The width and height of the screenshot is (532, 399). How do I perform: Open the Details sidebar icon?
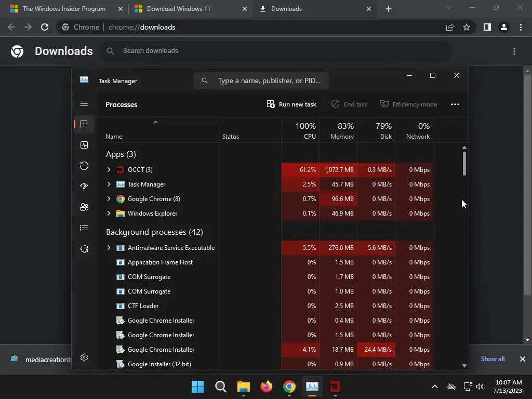pyautogui.click(x=84, y=228)
